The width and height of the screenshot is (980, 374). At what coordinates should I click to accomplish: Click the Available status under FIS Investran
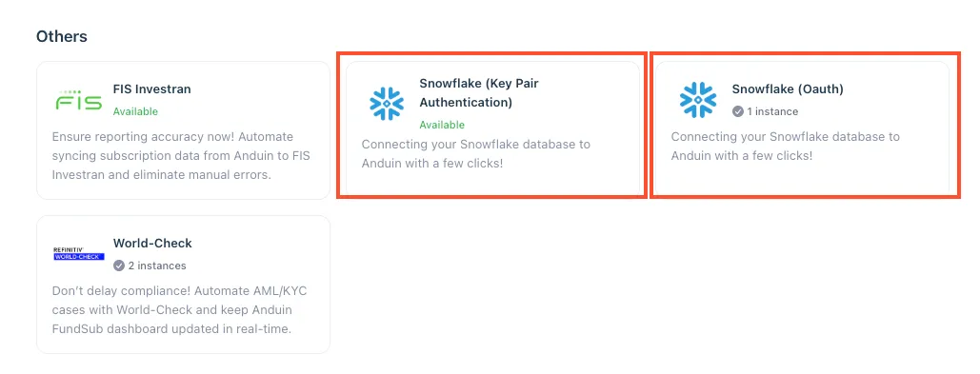[135, 111]
